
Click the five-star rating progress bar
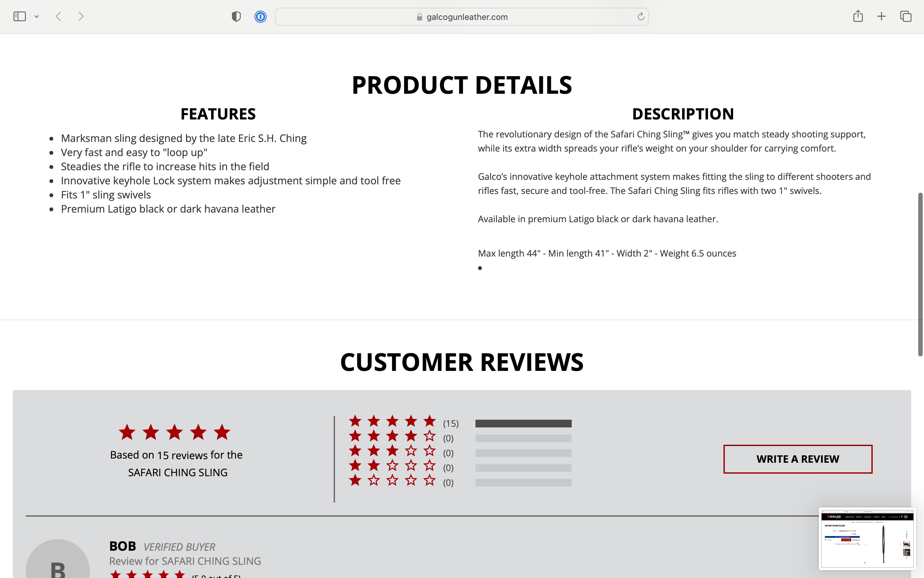524,424
